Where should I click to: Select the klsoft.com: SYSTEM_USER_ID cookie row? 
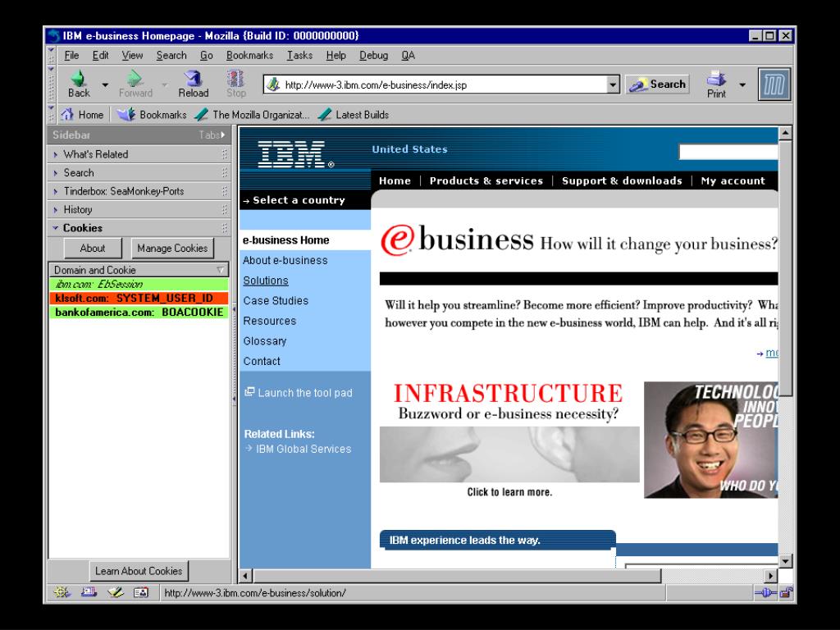tap(138, 298)
